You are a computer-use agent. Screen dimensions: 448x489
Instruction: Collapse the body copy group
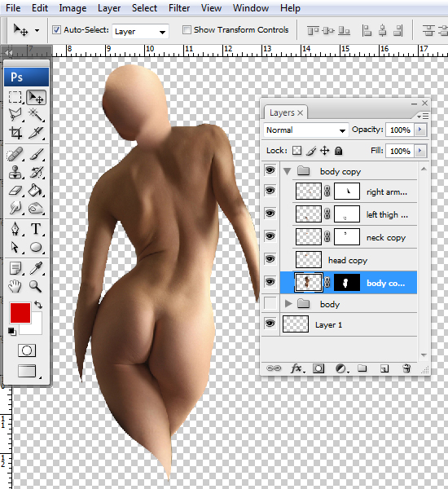click(288, 171)
